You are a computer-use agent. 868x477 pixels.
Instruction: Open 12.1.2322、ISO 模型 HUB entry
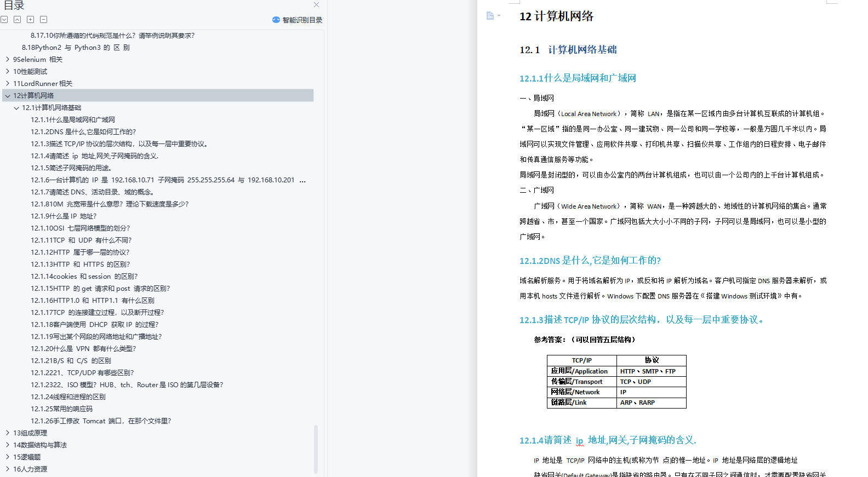click(x=127, y=384)
